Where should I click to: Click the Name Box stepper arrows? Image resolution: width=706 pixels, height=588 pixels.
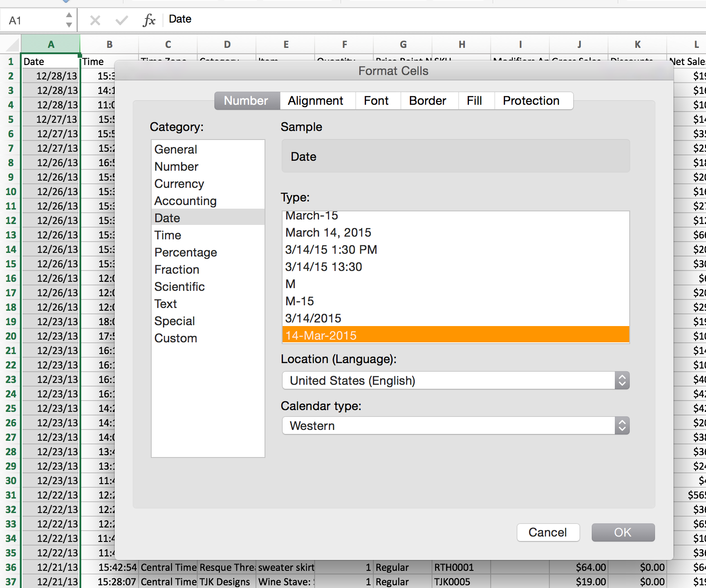69,20
